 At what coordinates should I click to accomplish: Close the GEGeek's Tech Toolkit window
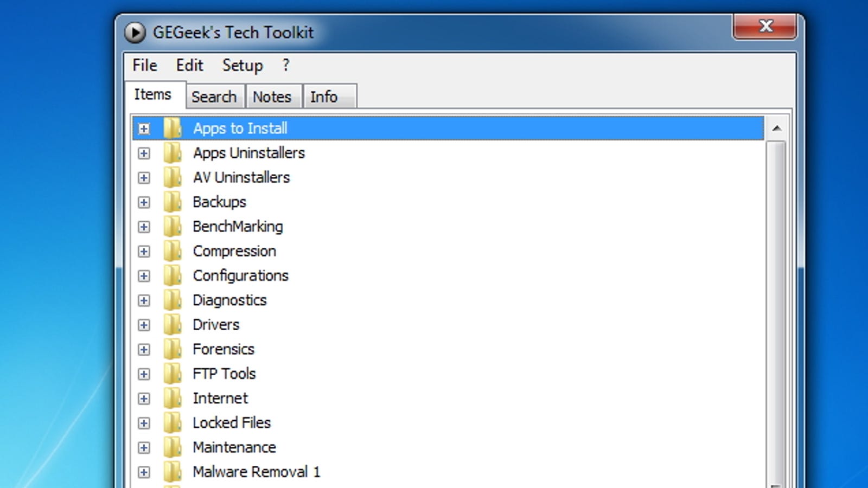coord(765,26)
